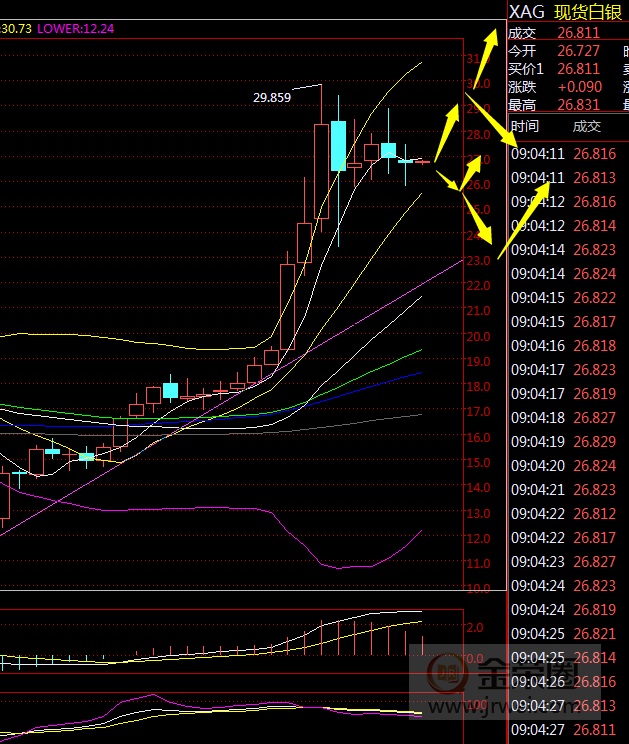Click the 29.859 high price annotation
The image size is (629, 744).
click(x=272, y=98)
